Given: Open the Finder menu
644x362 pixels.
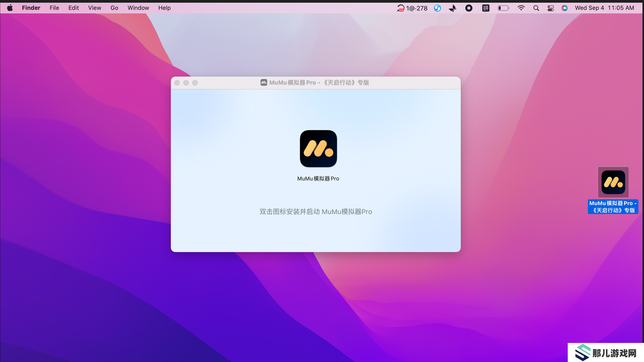Looking at the screenshot, I should point(31,8).
